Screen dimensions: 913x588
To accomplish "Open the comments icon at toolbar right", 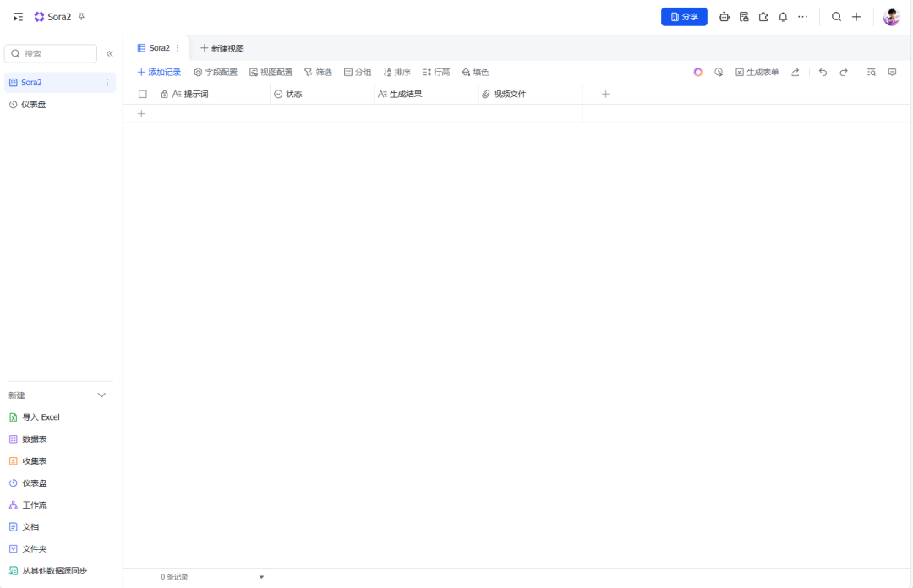I will tap(892, 73).
